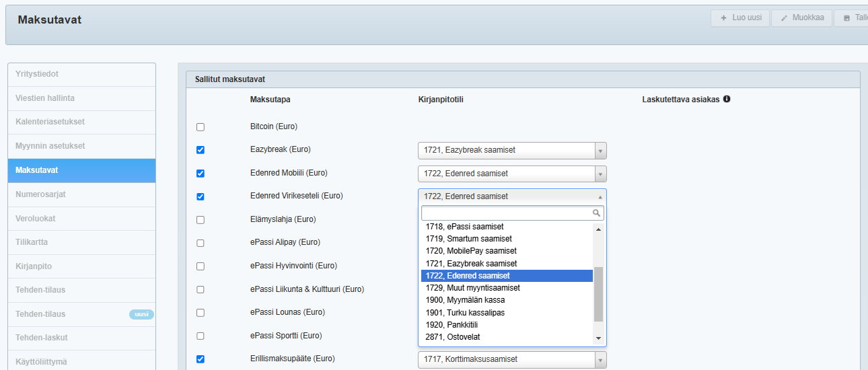This screenshot has height=370, width=868.
Task: Disable the Erillismaksupääte (Euro) checkbox
Action: pyautogui.click(x=201, y=359)
